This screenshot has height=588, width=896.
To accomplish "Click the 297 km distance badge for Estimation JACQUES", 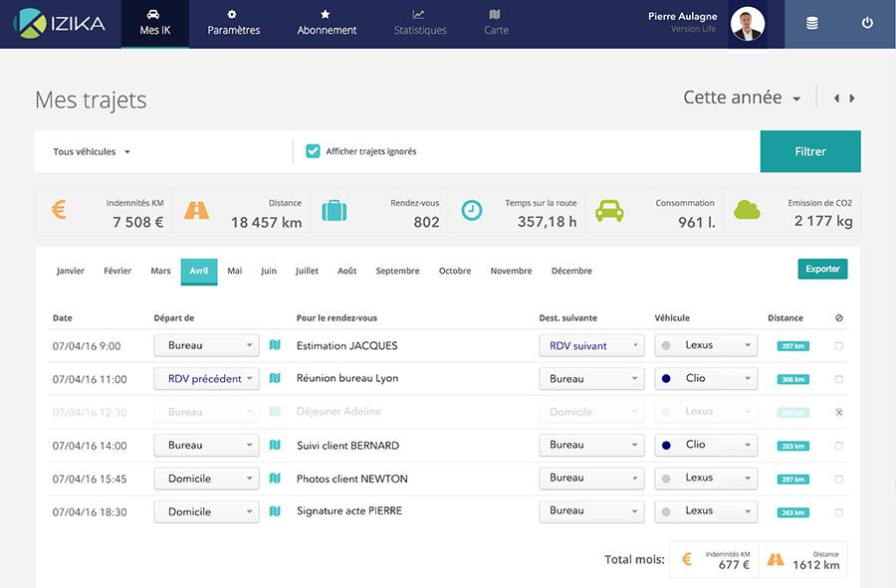I will pos(793,346).
